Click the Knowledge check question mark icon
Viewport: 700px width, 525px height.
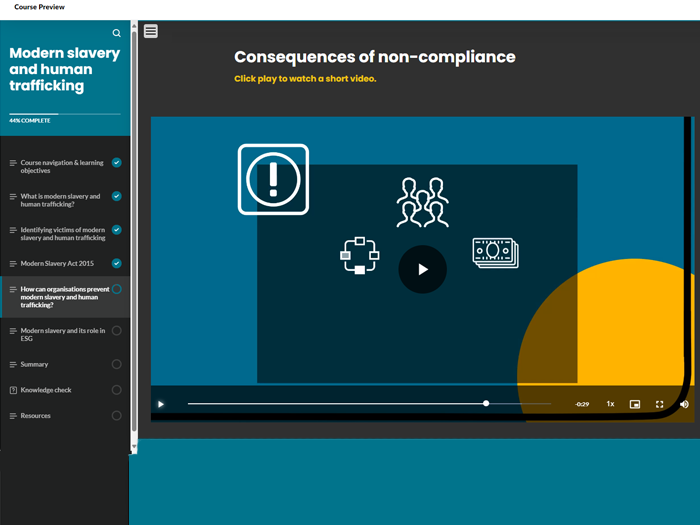click(13, 390)
